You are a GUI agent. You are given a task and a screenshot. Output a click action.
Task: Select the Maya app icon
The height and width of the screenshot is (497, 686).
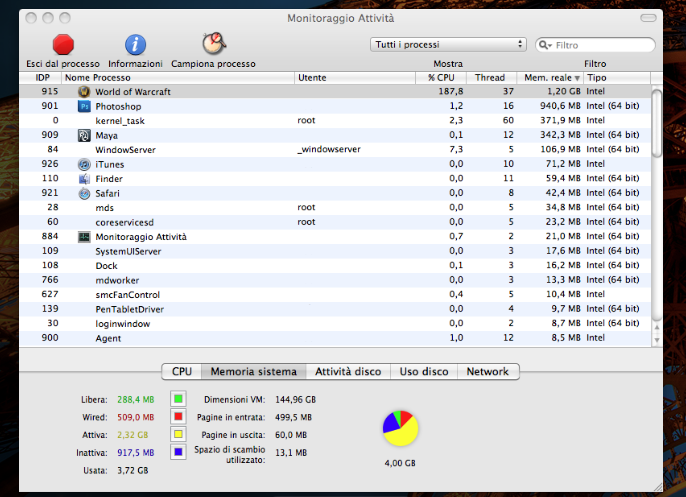84,135
